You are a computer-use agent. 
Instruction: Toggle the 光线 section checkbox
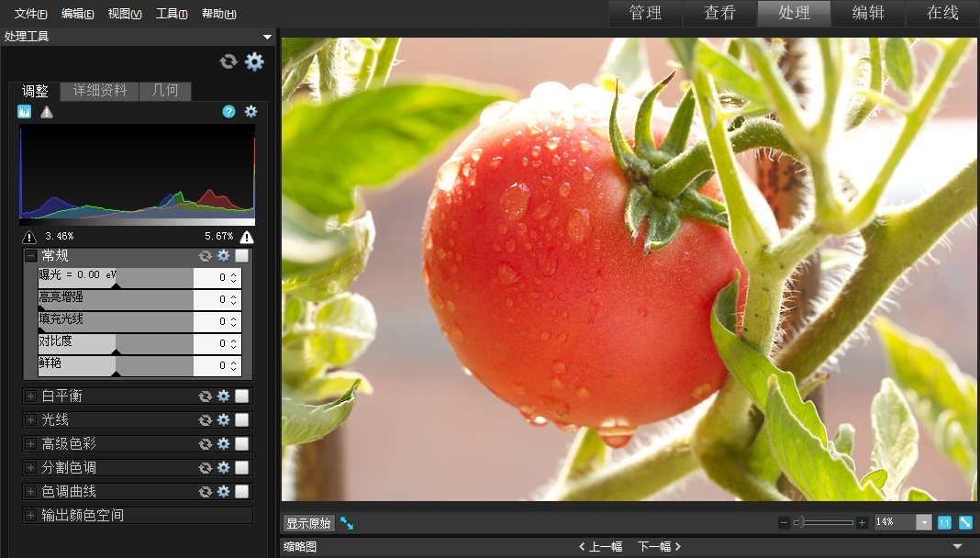click(239, 419)
